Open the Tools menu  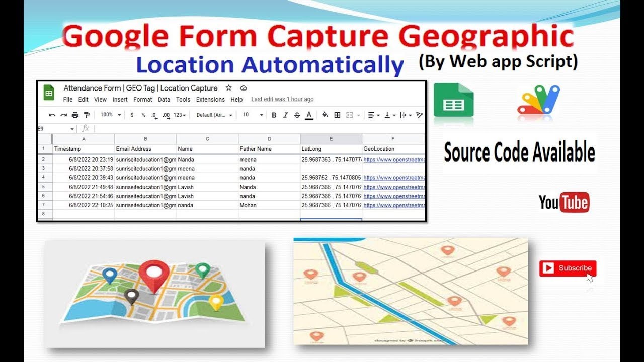[183, 100]
